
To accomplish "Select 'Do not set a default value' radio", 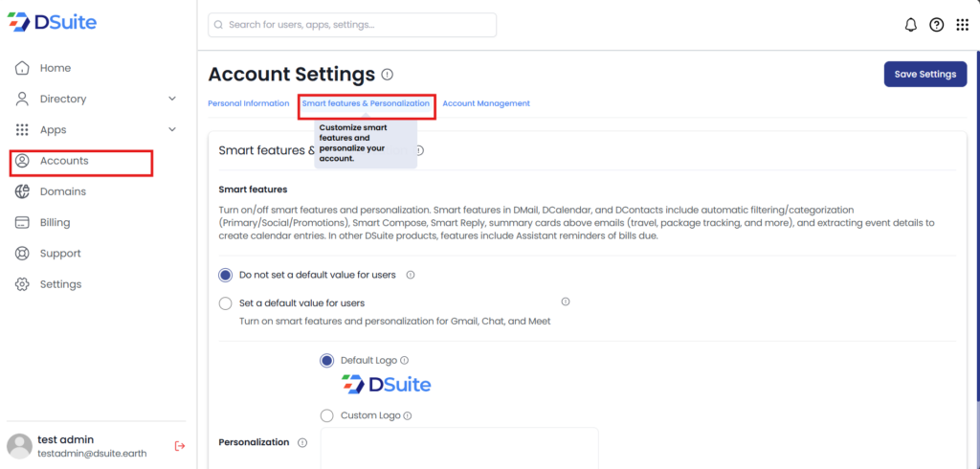I will tap(226, 275).
